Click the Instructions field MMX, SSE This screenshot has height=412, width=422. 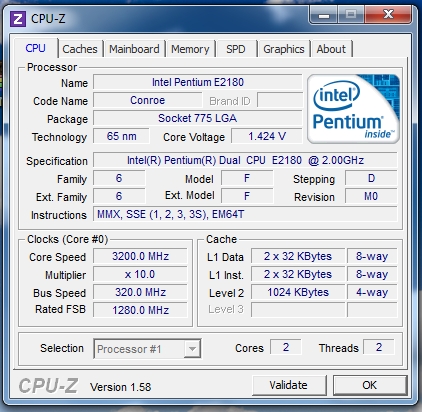click(245, 214)
